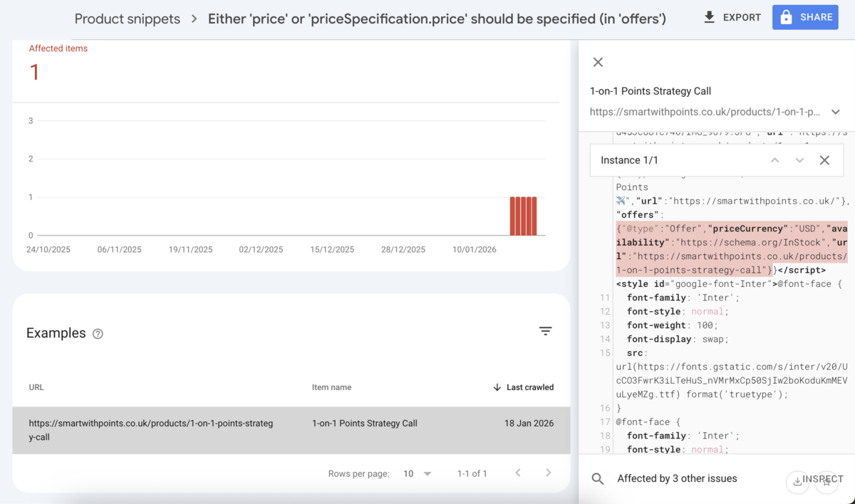The height and width of the screenshot is (504, 855).
Task: Click the round download icon near Inspect
Action: pyautogui.click(x=797, y=482)
